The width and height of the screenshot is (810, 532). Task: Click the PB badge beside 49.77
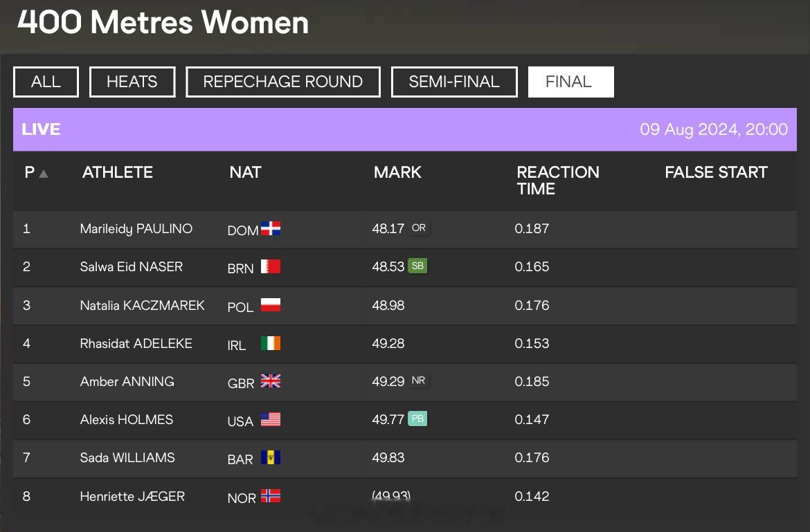coord(417,419)
